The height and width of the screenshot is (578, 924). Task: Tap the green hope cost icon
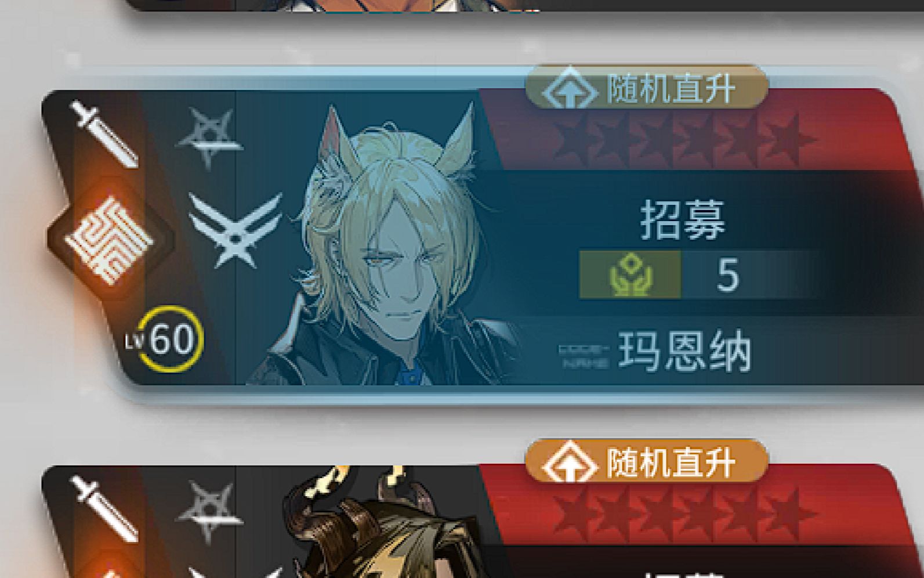tap(631, 275)
